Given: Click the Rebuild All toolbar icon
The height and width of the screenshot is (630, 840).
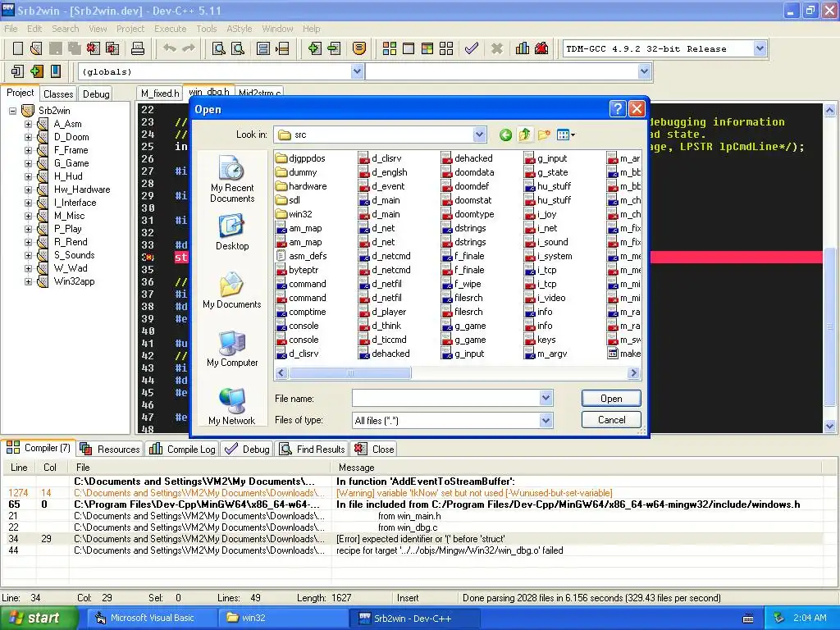Looking at the screenshot, I should click(x=446, y=48).
